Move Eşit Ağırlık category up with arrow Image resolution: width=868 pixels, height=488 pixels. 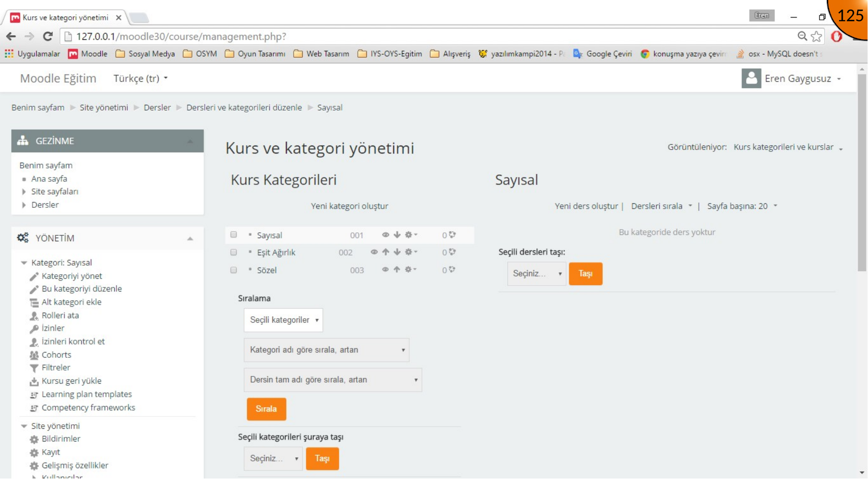point(385,252)
